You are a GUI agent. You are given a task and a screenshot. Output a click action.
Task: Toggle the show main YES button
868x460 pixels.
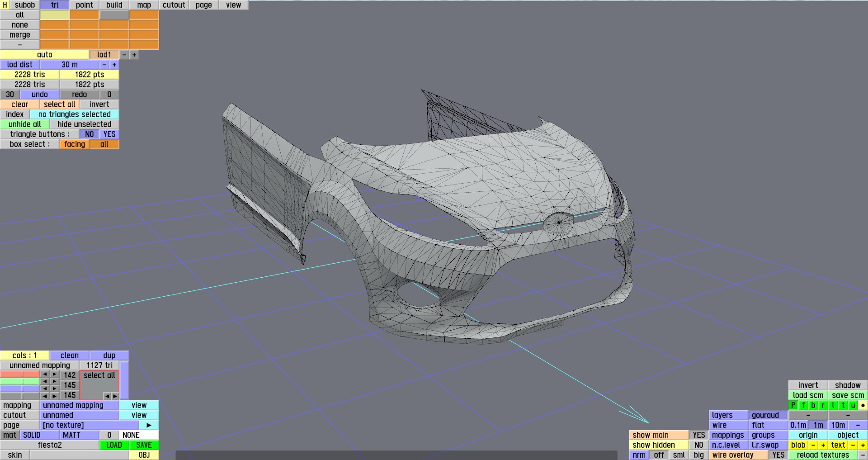tap(698, 435)
